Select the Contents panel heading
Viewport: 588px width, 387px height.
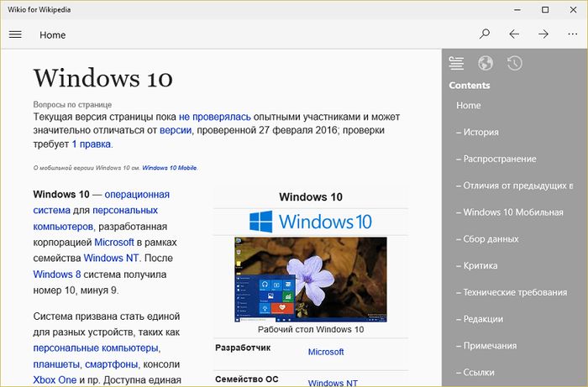pos(470,85)
